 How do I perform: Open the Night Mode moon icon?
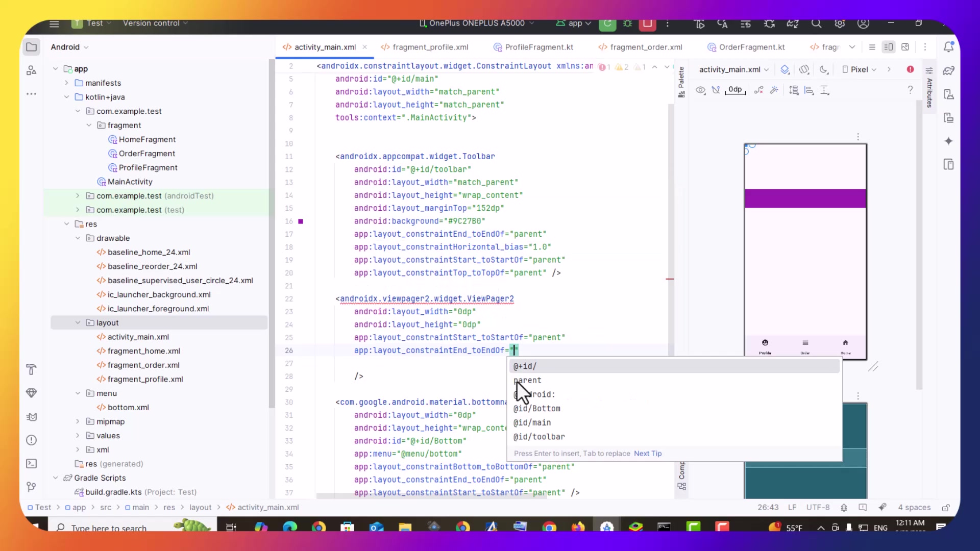824,69
